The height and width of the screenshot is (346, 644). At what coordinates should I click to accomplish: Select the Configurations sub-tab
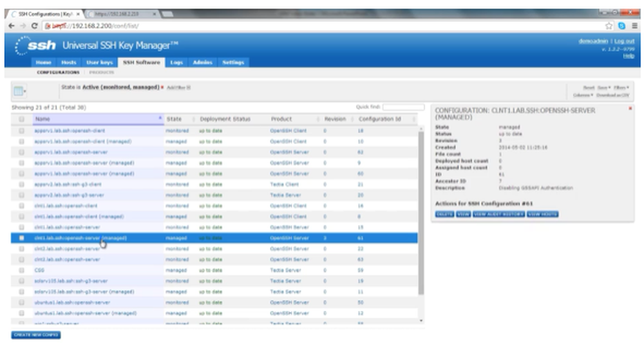tap(59, 72)
